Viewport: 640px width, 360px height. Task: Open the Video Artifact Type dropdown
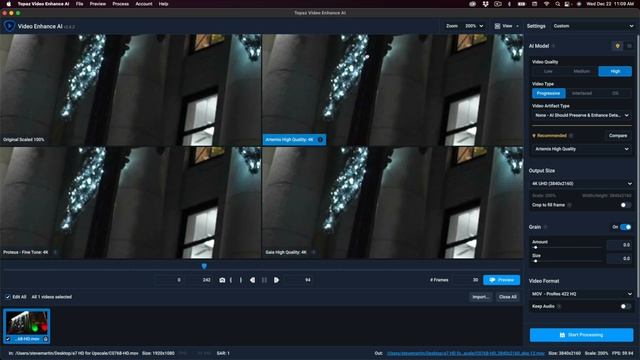click(582, 116)
